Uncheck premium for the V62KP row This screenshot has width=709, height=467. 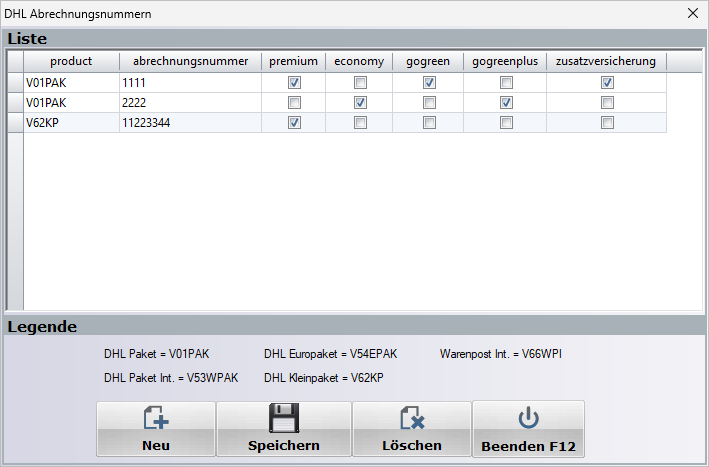click(294, 122)
